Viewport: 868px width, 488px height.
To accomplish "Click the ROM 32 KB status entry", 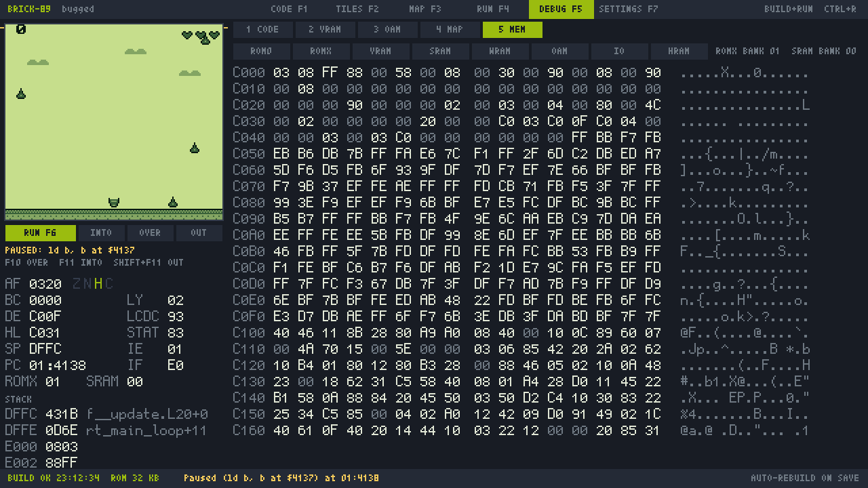I will [x=134, y=478].
